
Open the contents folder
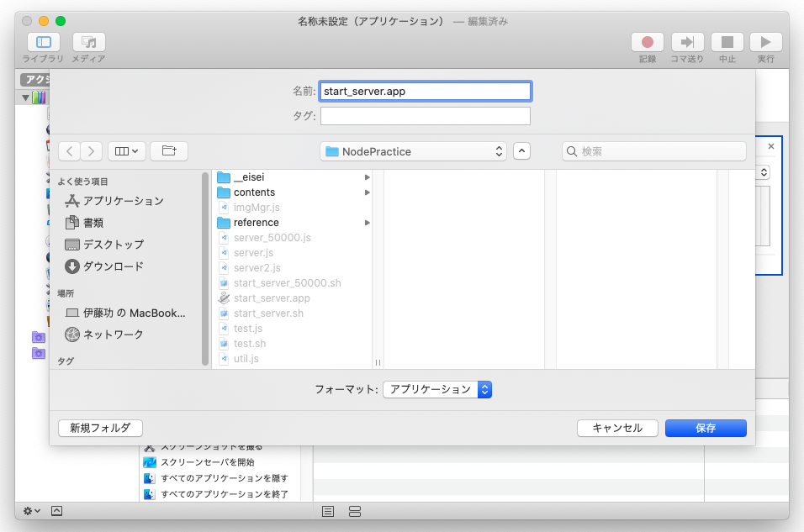point(246,192)
